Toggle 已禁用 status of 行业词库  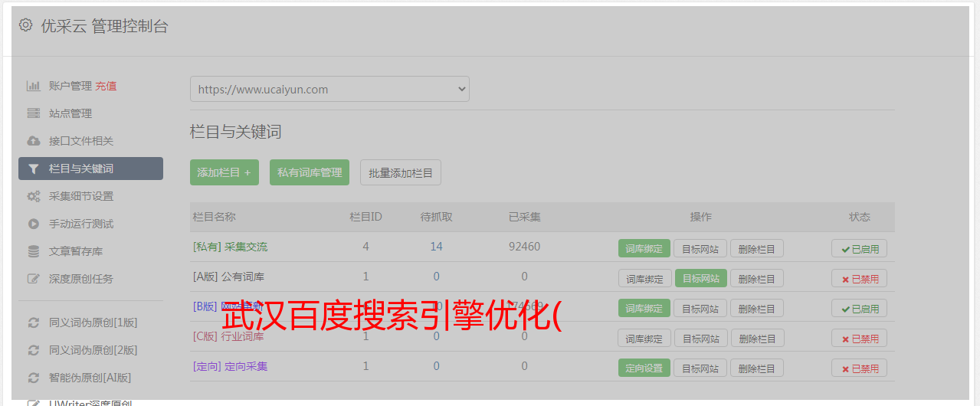[x=860, y=338]
